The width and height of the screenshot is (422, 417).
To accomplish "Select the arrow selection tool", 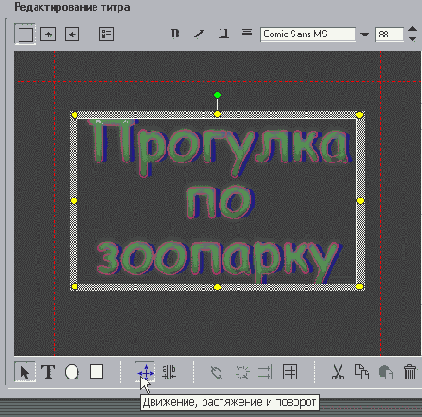I will (x=25, y=372).
